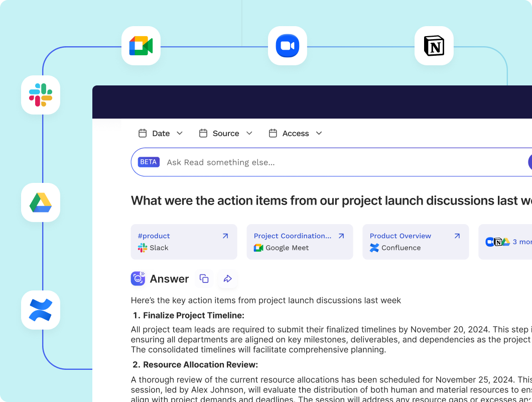Screen dimensions: 532x402
Task: Open the Access filter dropdown
Action: [295, 133]
